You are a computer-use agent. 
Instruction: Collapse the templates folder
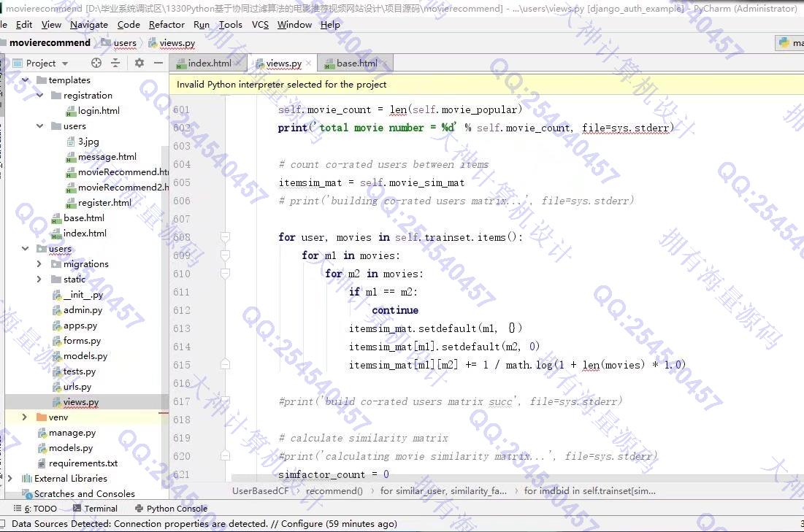point(25,80)
